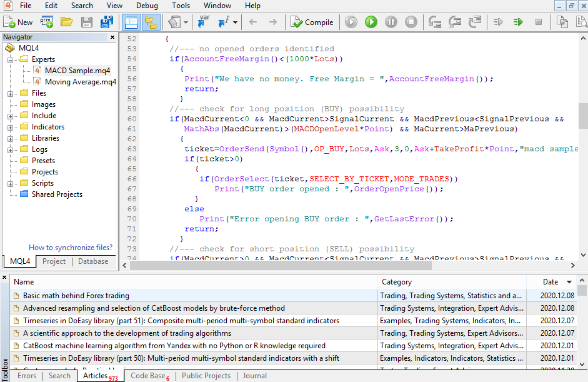Open the functions list dropdown arrow

pyautogui.click(x=236, y=23)
